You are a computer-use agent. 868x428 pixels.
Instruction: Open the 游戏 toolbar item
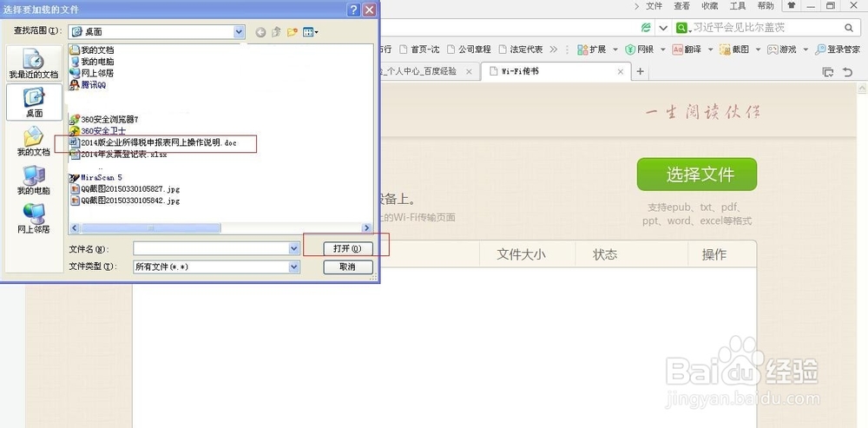782,49
